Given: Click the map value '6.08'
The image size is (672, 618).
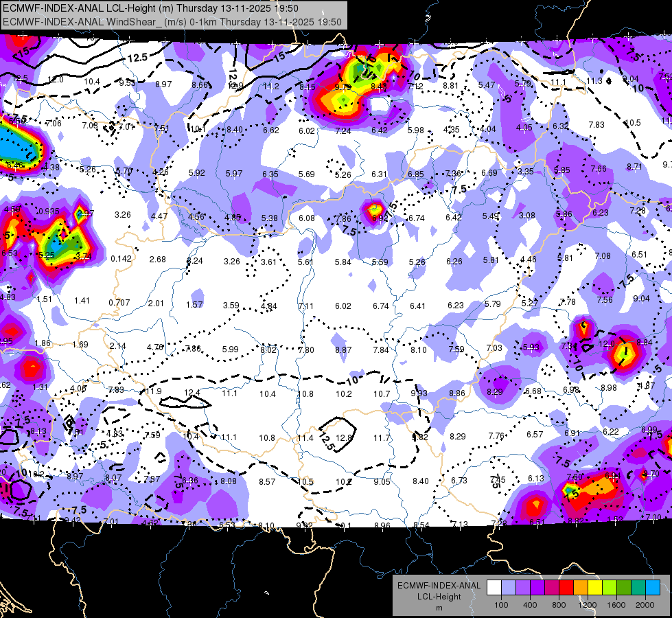Looking at the screenshot, I should (x=307, y=218).
